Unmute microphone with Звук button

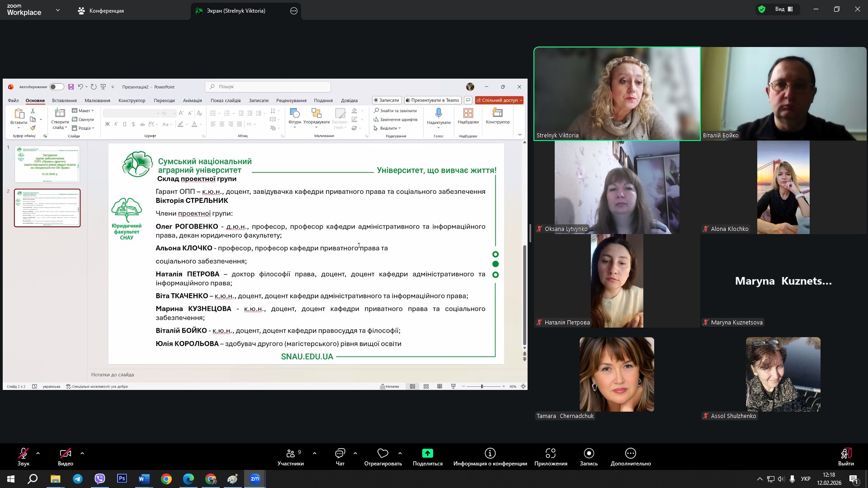pos(24,453)
